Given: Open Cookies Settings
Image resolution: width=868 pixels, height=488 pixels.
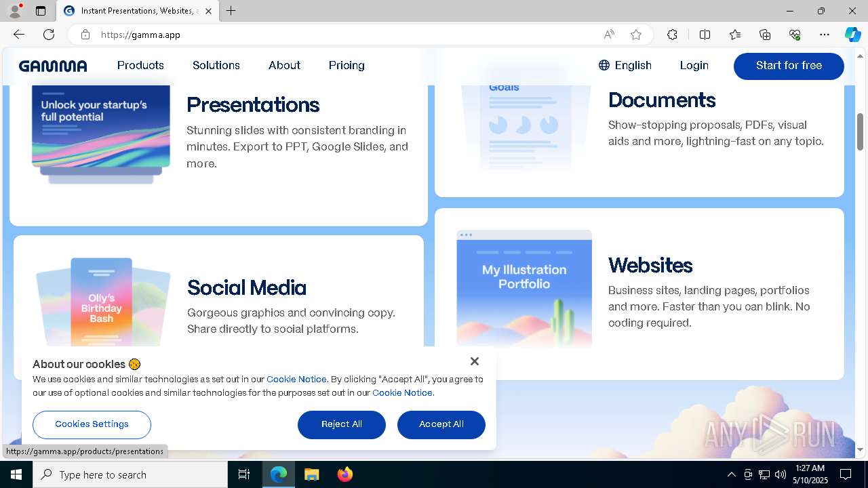Looking at the screenshot, I should [92, 424].
